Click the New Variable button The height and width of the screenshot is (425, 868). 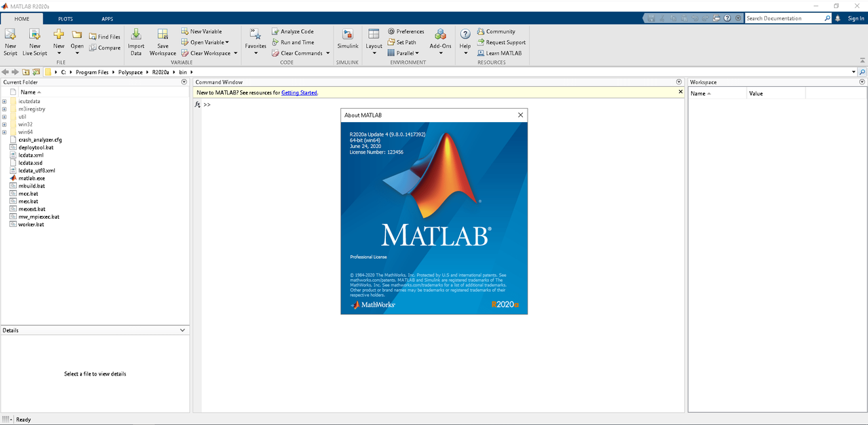[201, 31]
